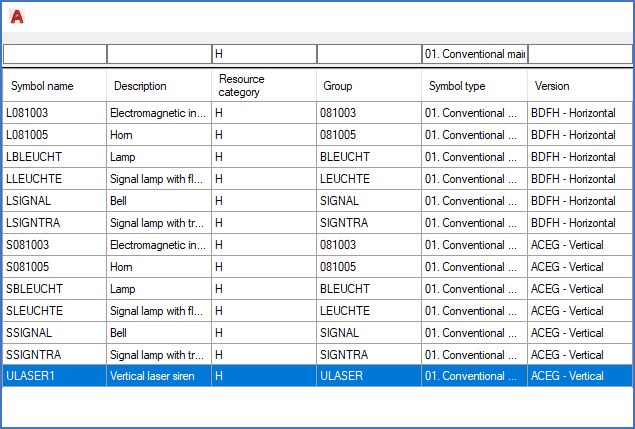The height and width of the screenshot is (429, 635).
Task: Click the BDFH - Horizontal cell in the LSIGNTRA row
Action: [580, 223]
